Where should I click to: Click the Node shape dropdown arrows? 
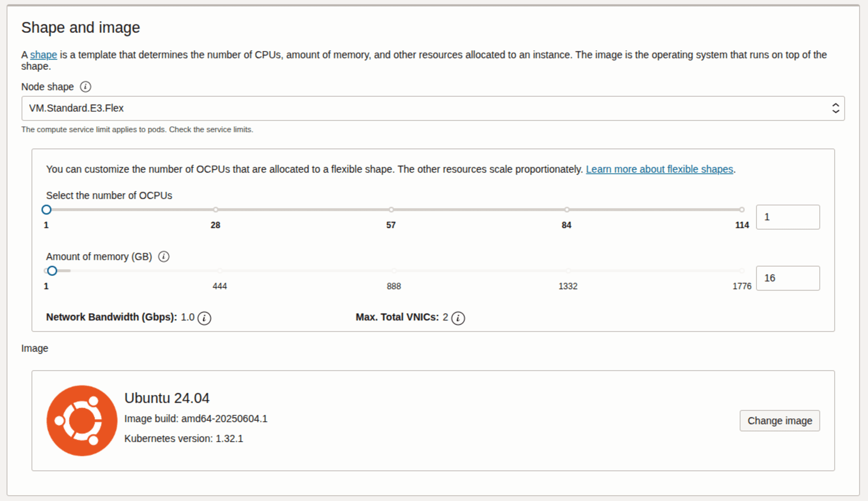pos(835,108)
